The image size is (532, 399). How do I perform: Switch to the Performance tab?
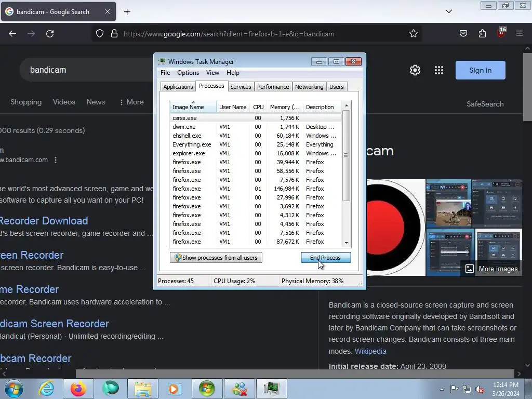point(273,87)
